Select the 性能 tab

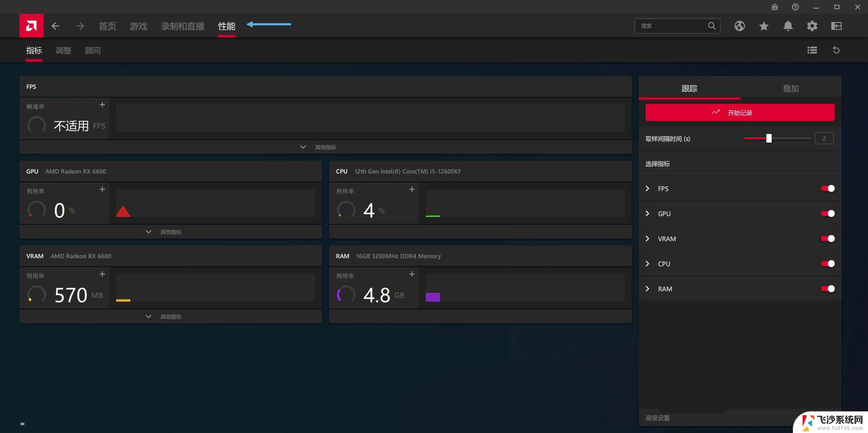(x=227, y=26)
